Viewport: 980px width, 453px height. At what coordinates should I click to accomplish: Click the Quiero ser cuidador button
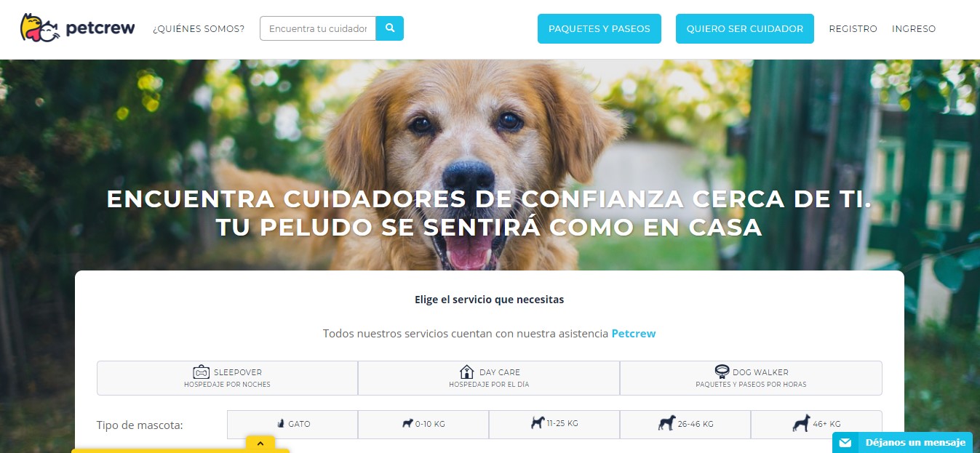point(745,28)
